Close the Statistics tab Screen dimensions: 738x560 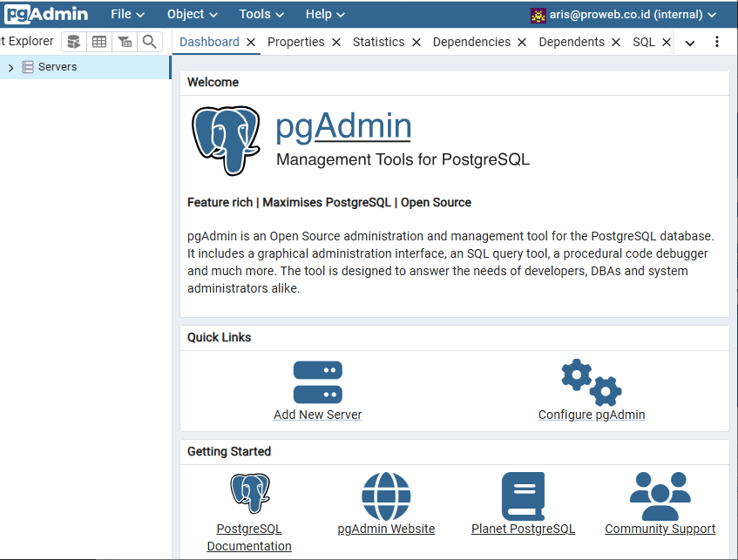[416, 43]
